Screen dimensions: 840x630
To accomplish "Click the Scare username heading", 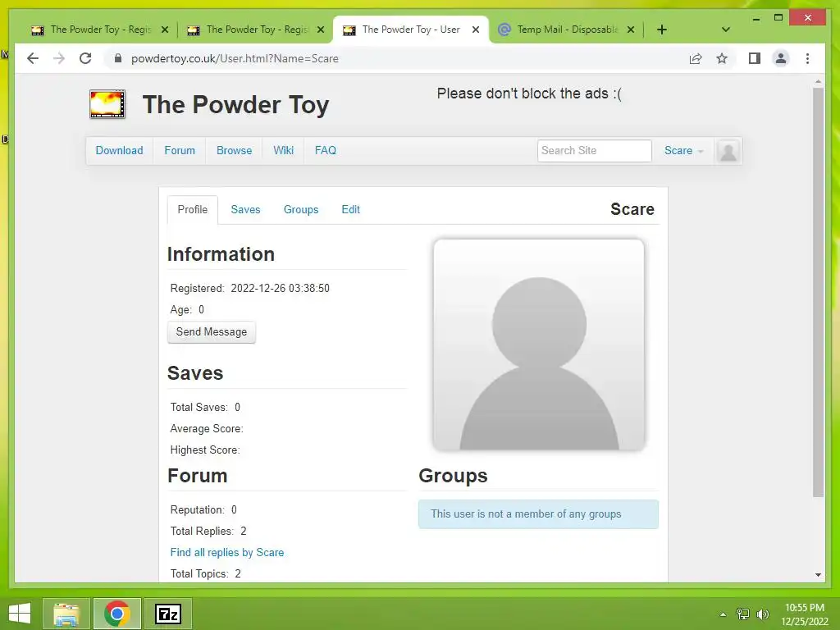I will pos(632,209).
